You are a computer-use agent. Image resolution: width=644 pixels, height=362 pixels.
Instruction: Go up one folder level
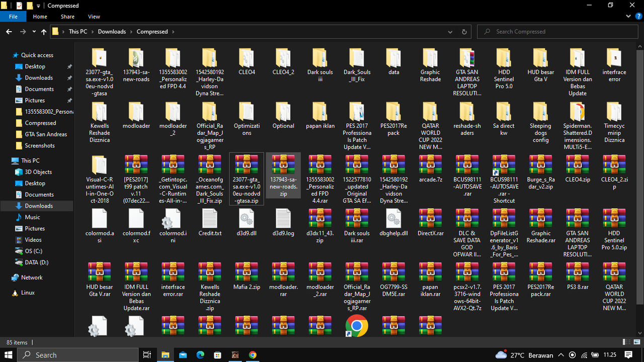click(44, 32)
